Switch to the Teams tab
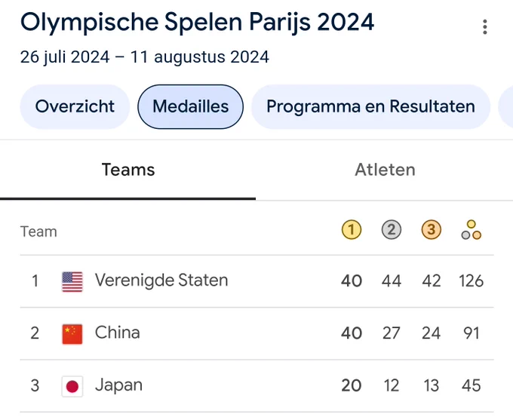513x420 pixels. pos(128,170)
